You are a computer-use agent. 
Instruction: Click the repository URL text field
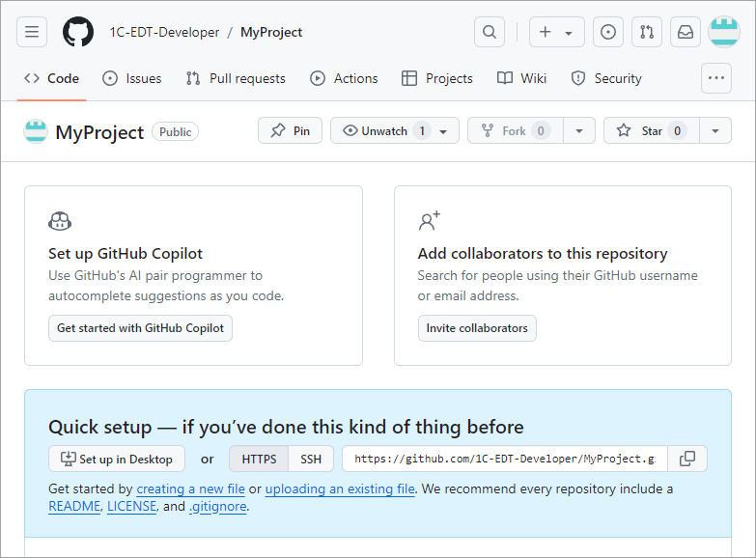[504, 459]
